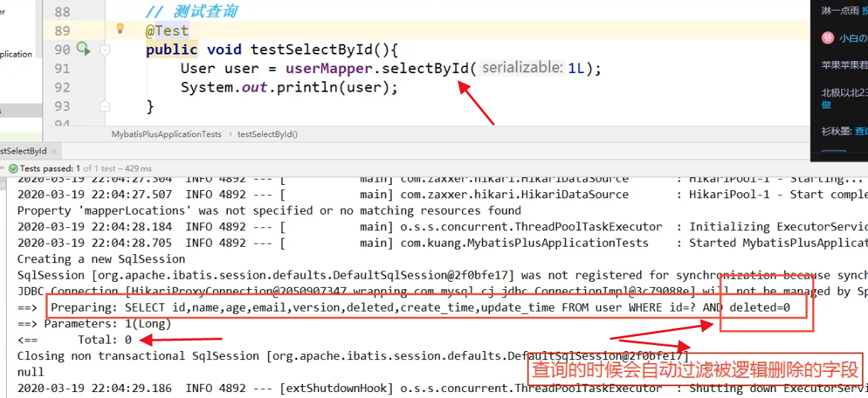868x398 pixels.
Task: Click the '==> Parameters: 1(Long)' console line
Action: coord(95,323)
